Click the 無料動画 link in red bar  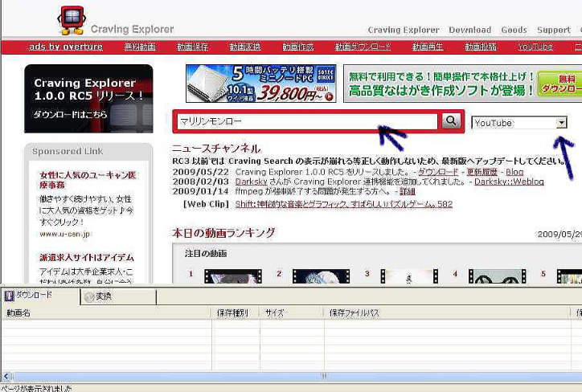[x=140, y=47]
